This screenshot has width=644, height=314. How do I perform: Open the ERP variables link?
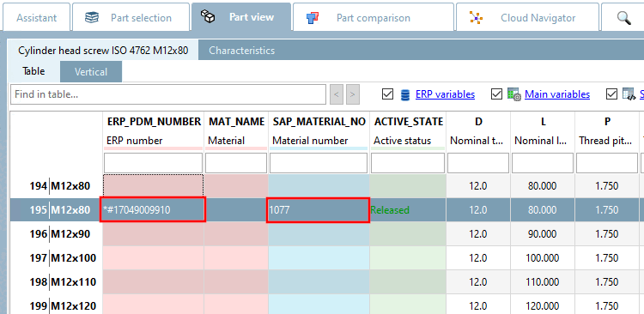point(445,94)
